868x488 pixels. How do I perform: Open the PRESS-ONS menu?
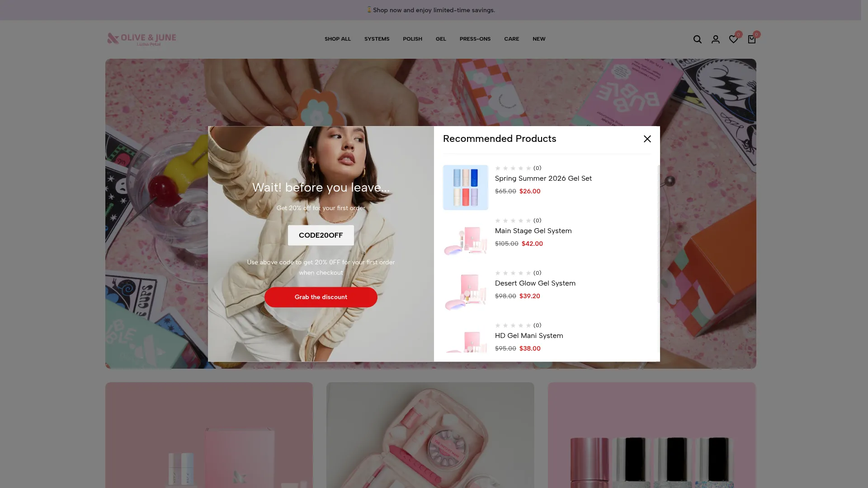pyautogui.click(x=475, y=39)
